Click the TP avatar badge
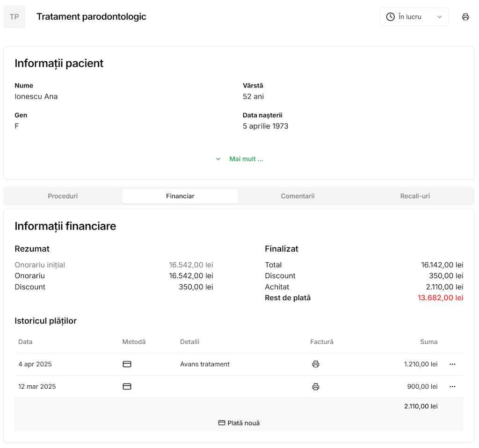The width and height of the screenshot is (479, 448). pos(15,17)
